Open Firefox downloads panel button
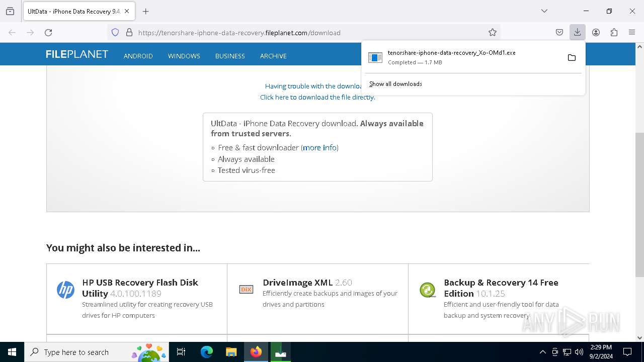The width and height of the screenshot is (644, 362). pyautogui.click(x=577, y=32)
